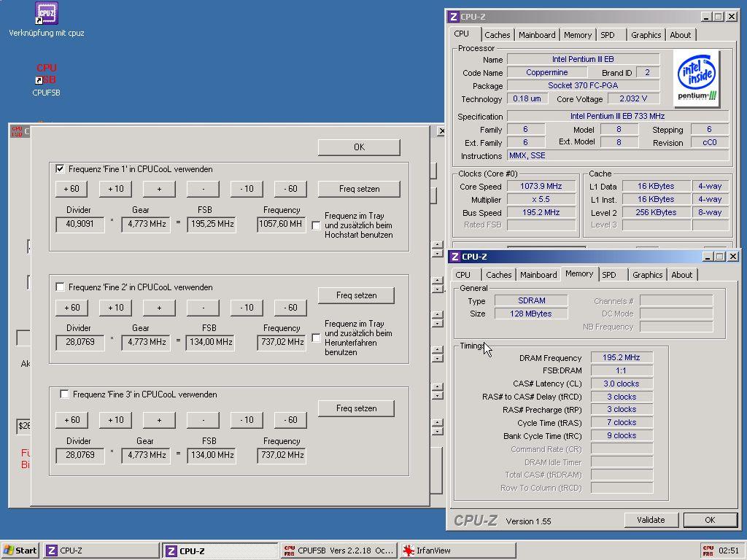Image resolution: width=747 pixels, height=560 pixels.
Task: Enable Frequenz 'Fine 3' in CPUCooL checkbox
Action: pos(64,394)
